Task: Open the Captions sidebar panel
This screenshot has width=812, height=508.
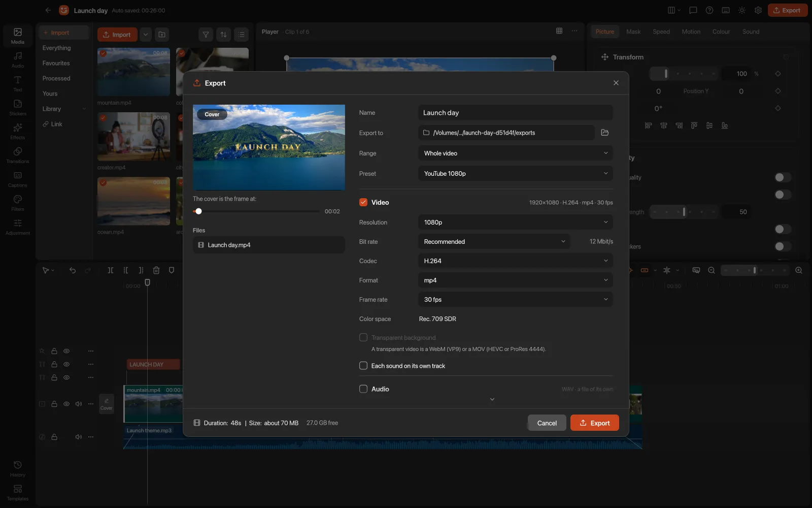Action: click(18, 179)
